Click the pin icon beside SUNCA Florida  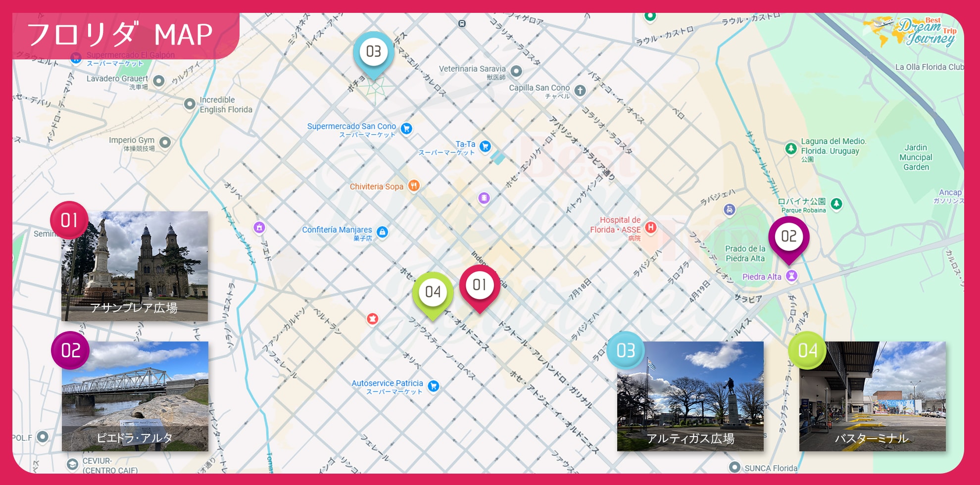click(x=735, y=467)
